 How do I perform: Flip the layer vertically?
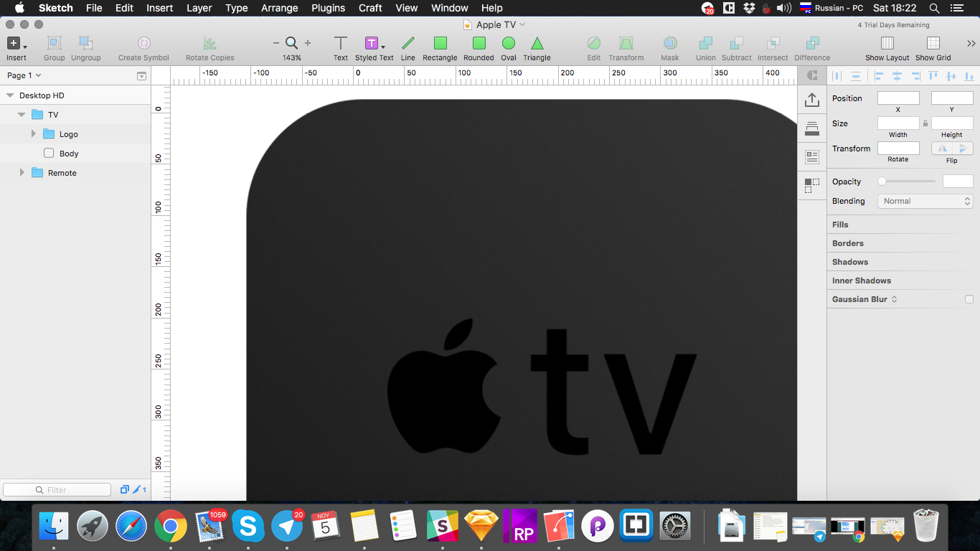click(x=963, y=149)
